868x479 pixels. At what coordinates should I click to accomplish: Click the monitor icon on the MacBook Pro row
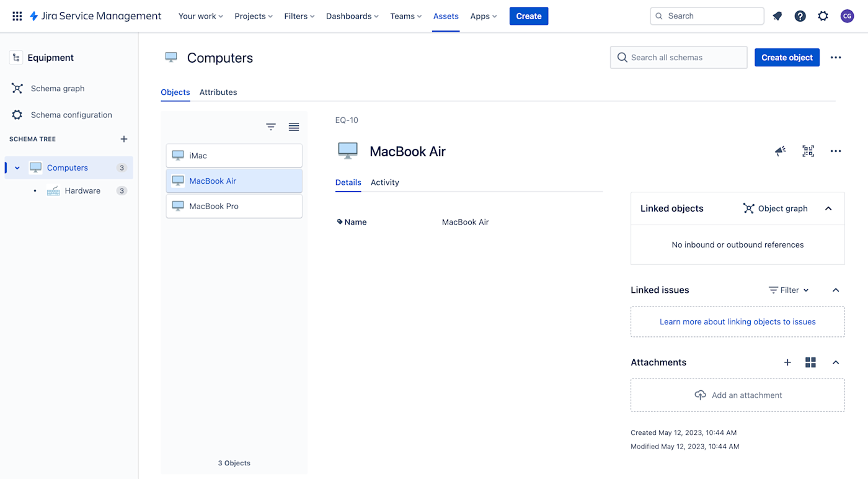coord(178,206)
